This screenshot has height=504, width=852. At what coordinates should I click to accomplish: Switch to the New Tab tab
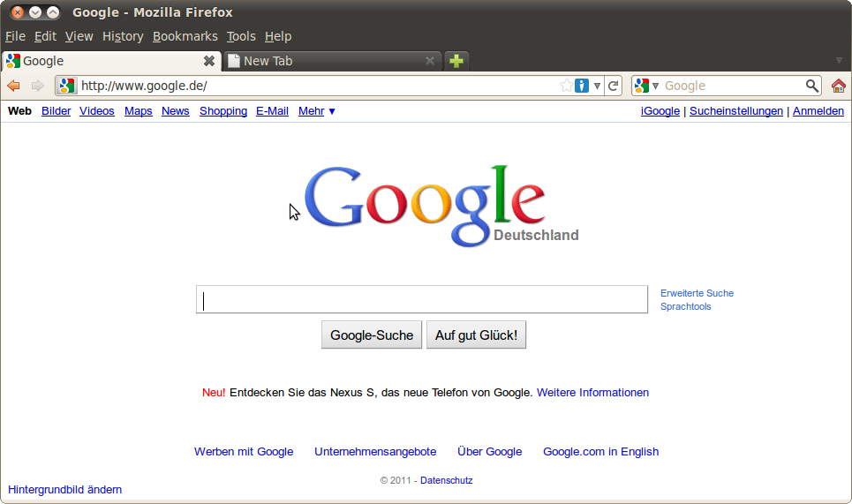(332, 61)
